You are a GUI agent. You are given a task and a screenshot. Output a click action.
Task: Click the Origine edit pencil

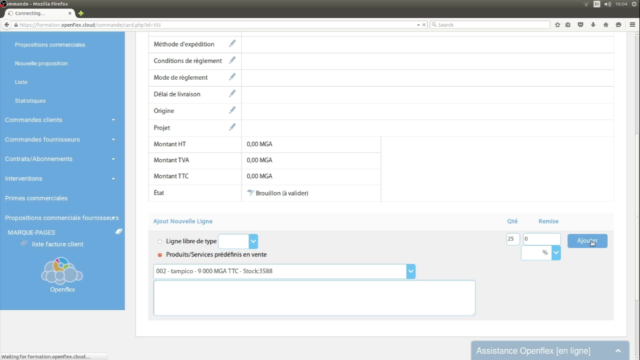click(232, 111)
